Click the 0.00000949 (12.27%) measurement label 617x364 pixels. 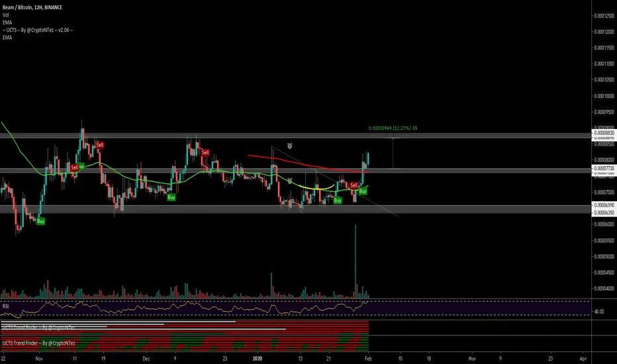(393, 128)
